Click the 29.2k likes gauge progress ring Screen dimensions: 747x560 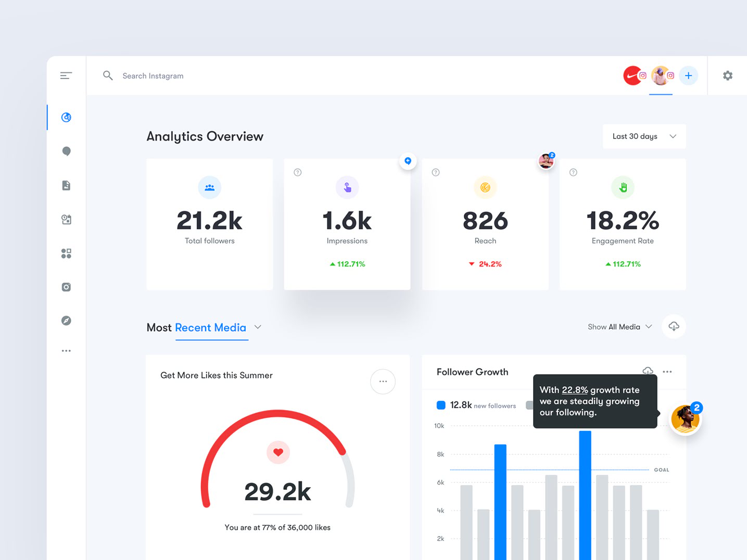pyautogui.click(x=278, y=414)
